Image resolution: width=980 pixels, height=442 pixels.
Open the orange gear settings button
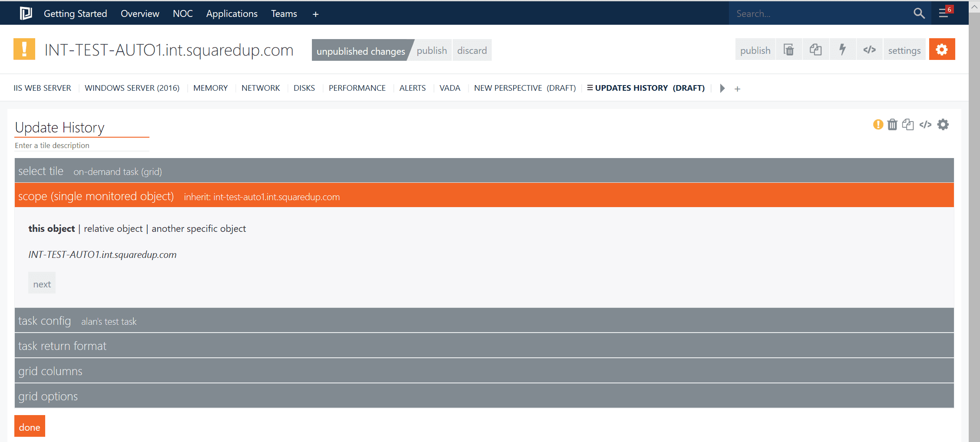(x=942, y=50)
